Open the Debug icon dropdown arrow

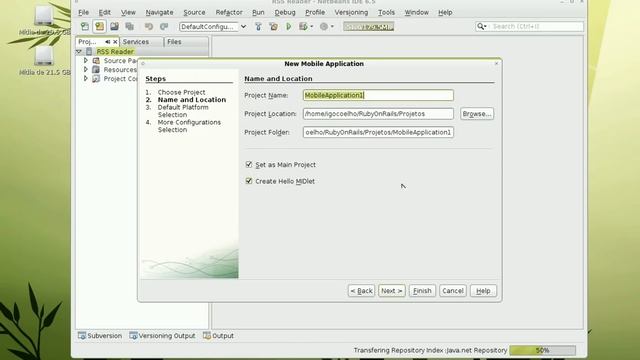coord(311,27)
